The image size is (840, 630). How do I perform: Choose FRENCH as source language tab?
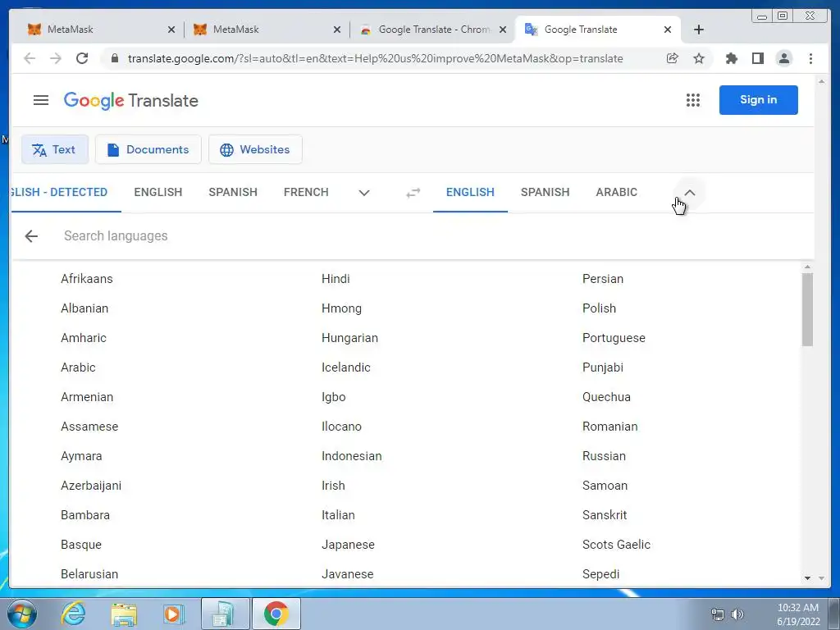click(x=306, y=192)
